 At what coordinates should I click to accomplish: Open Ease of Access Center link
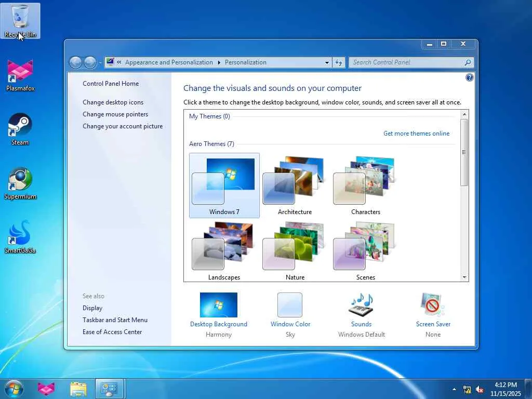(112, 332)
